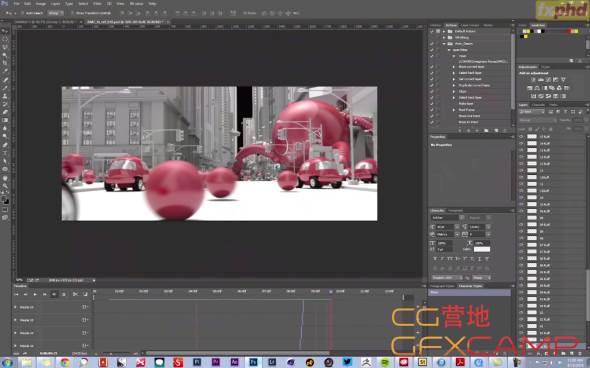Expand the first Video Group timeline track
This screenshot has width=590, height=368.
click(x=15, y=307)
